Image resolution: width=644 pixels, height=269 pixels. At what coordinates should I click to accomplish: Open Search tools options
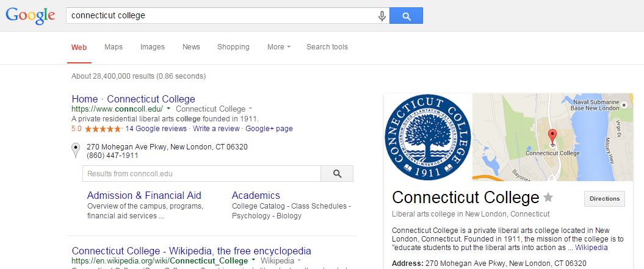click(327, 47)
